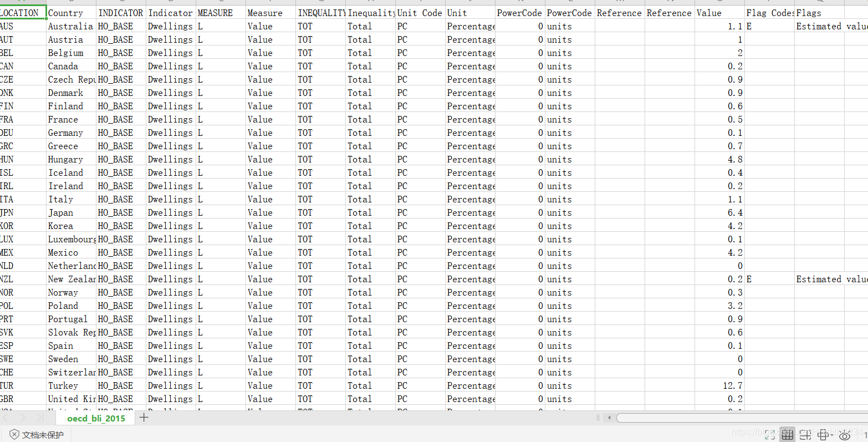Select the Hungary country cell
This screenshot has width=868, height=442.
(x=71, y=159)
